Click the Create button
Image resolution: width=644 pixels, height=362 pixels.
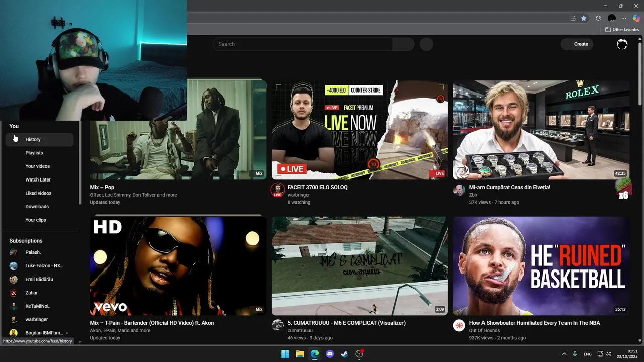pyautogui.click(x=577, y=44)
